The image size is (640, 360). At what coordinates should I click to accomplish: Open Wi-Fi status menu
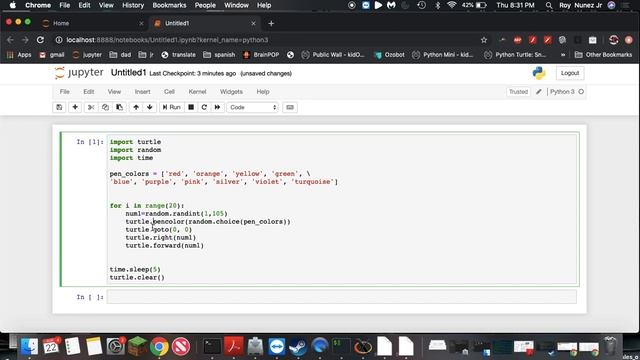tap(451, 5)
